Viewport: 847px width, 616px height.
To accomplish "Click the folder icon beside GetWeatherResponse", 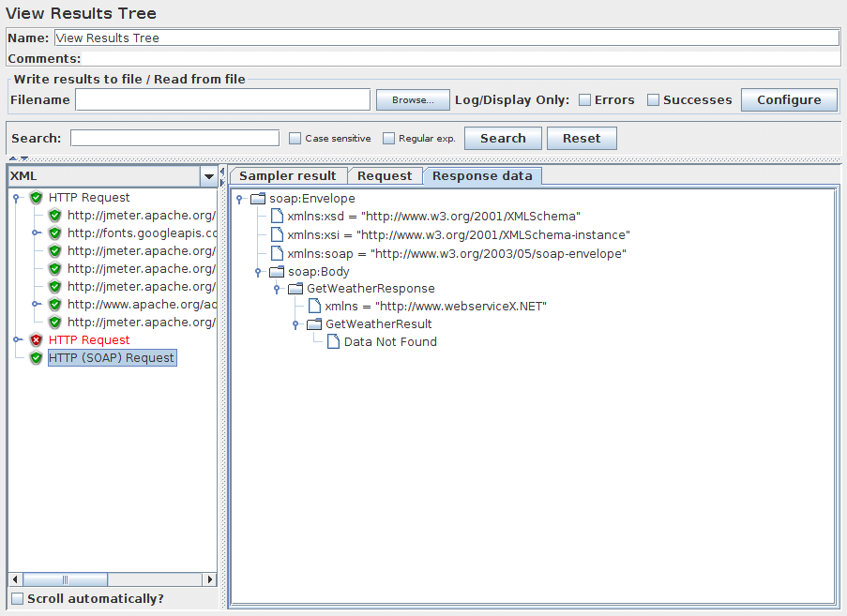I will click(295, 288).
